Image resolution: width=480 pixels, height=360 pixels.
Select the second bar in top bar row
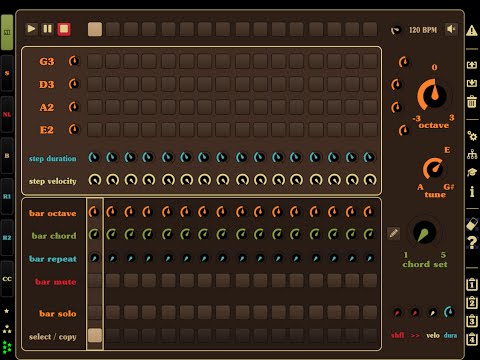pos(113,29)
